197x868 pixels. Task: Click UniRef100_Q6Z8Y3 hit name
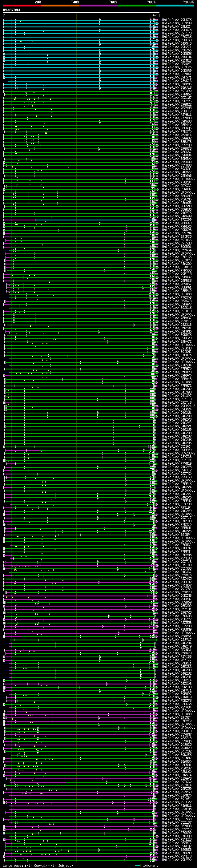pyautogui.click(x=177, y=260)
